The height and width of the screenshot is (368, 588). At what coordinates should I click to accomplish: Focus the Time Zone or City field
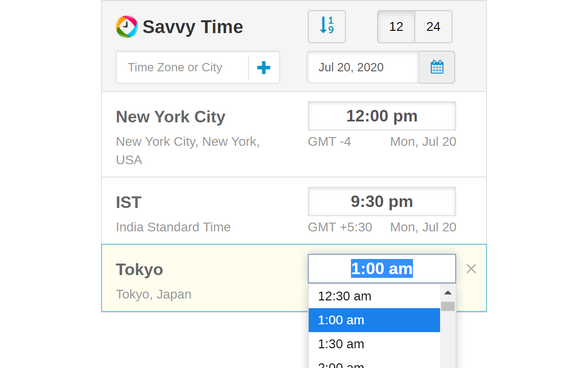pyautogui.click(x=182, y=68)
